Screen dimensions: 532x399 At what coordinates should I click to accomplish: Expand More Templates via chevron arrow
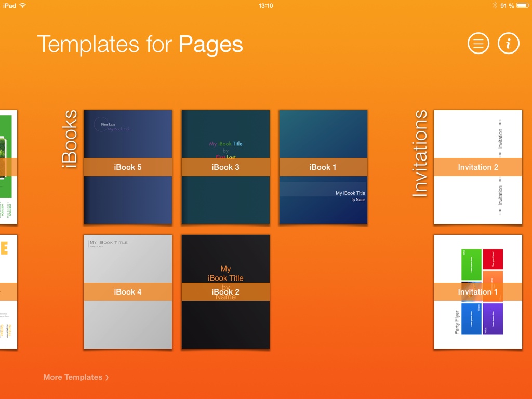point(107,378)
